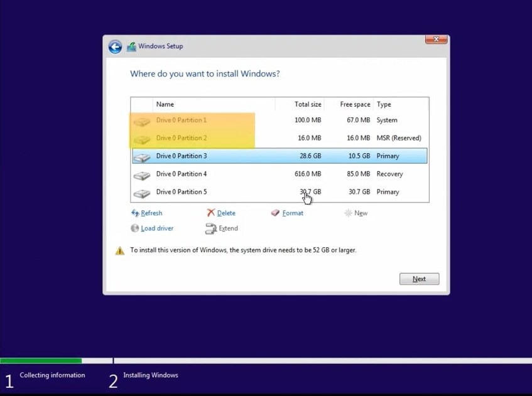Select Drive 0 Partition 4
Image resolution: width=532 pixels, height=396 pixels.
[280, 174]
